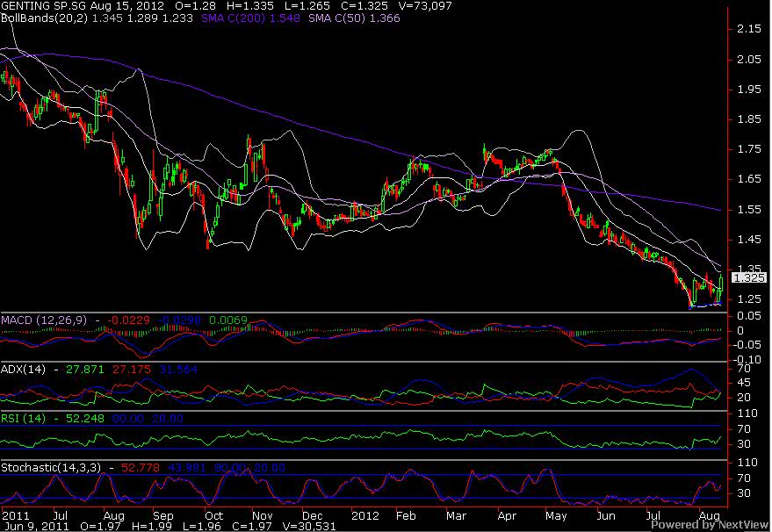
Task: Click the 'Sep' month on time axis
Action: [163, 516]
